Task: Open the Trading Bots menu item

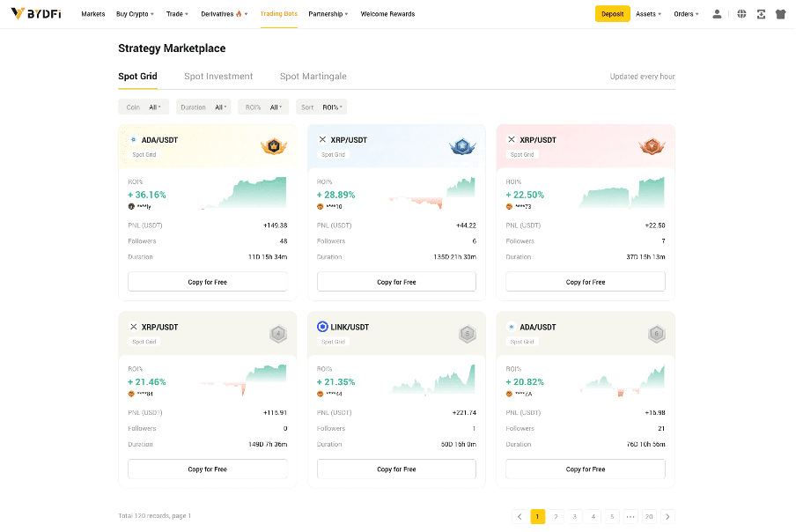Action: point(278,13)
